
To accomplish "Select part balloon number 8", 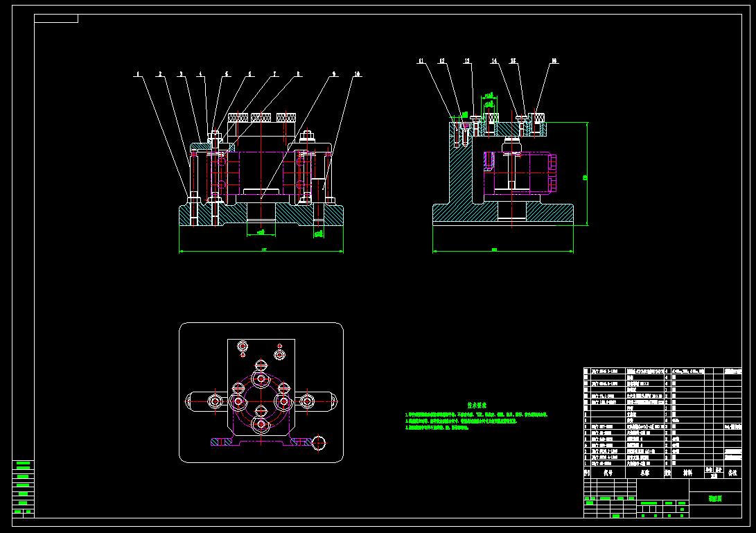I will (x=299, y=74).
